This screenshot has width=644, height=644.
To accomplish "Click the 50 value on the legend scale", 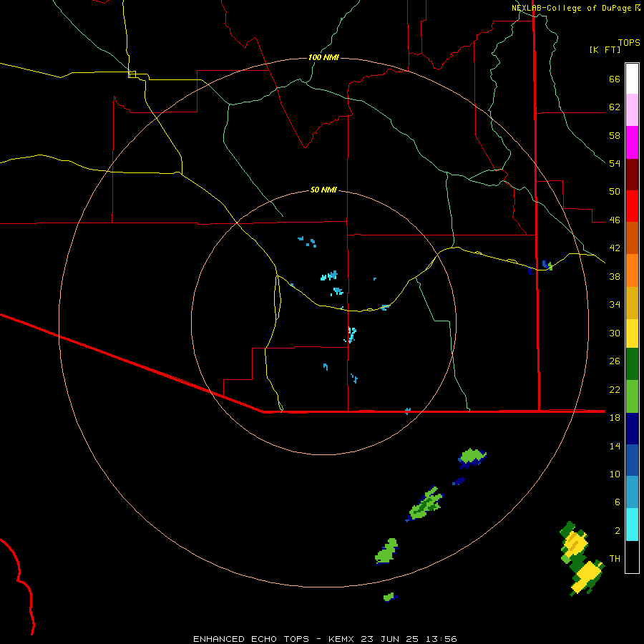I will pyautogui.click(x=615, y=192).
